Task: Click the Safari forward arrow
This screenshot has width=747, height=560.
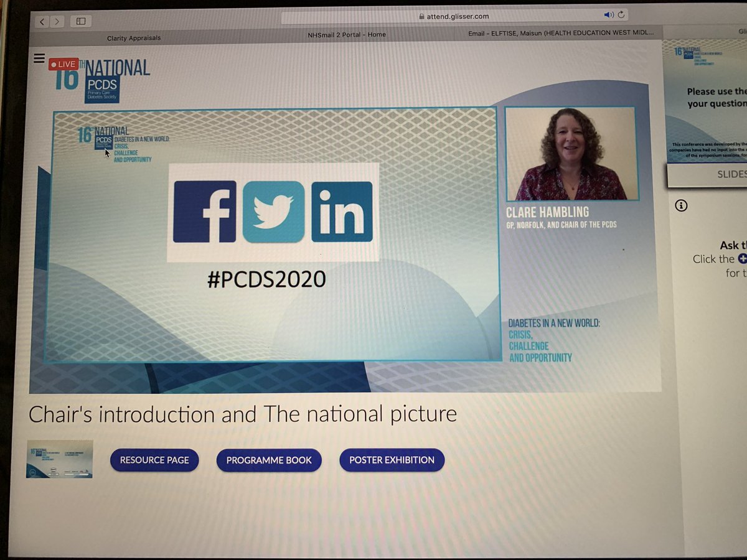Action: point(57,21)
